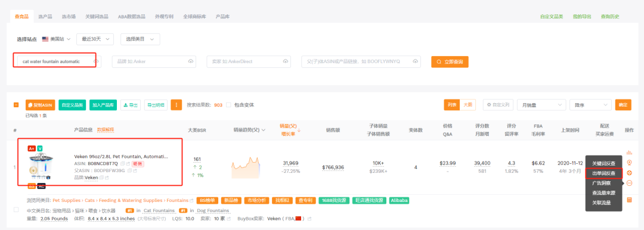Open the 全球商标库 tab
The height and width of the screenshot is (230, 644).
click(194, 17)
